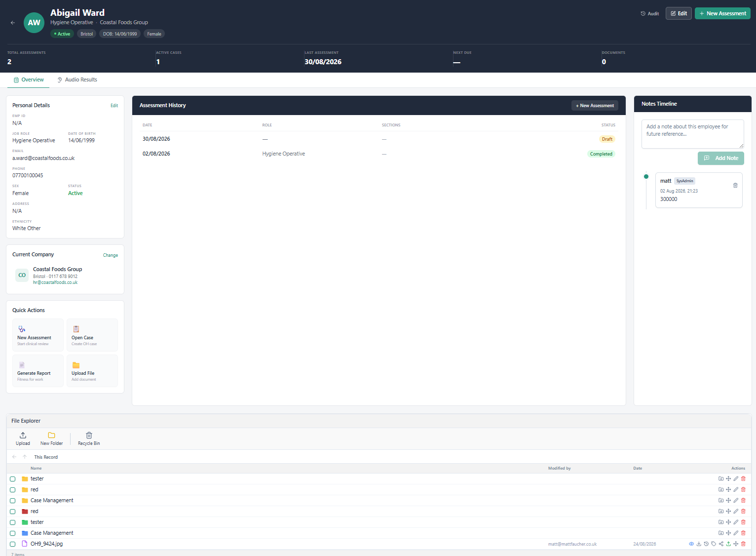Click the This Record breadcrumb
The image size is (756, 556).
[46, 457]
